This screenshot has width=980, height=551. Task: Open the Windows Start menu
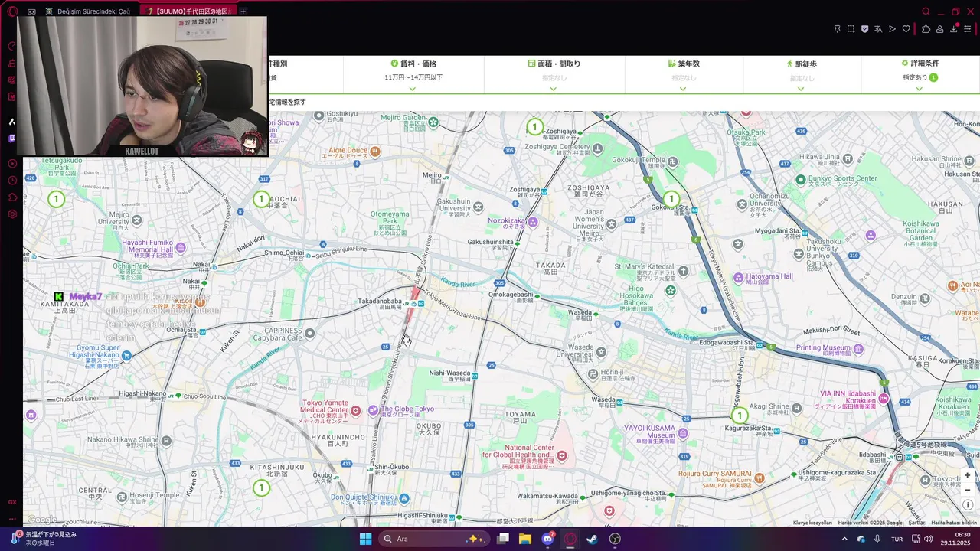coord(365,539)
